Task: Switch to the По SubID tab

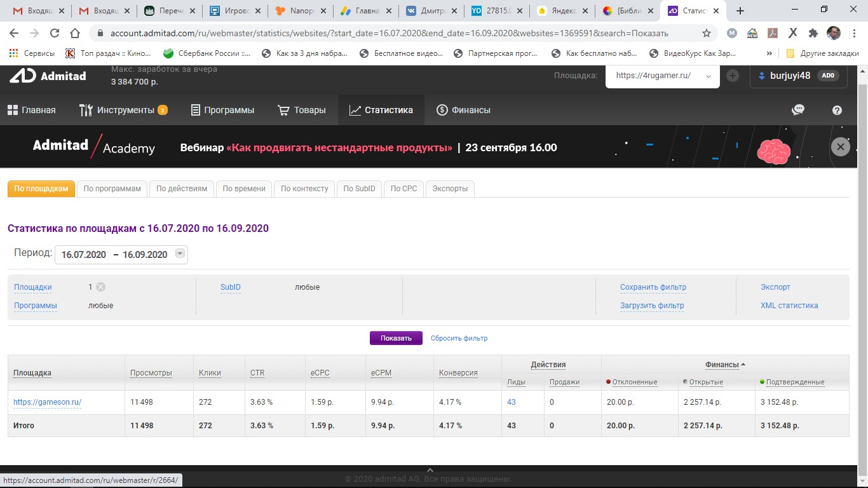Action: tap(360, 189)
